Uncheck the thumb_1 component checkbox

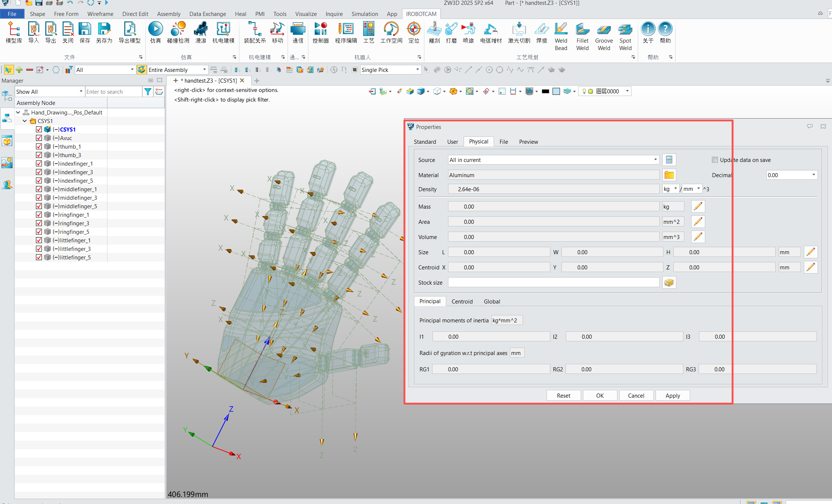pyautogui.click(x=39, y=146)
